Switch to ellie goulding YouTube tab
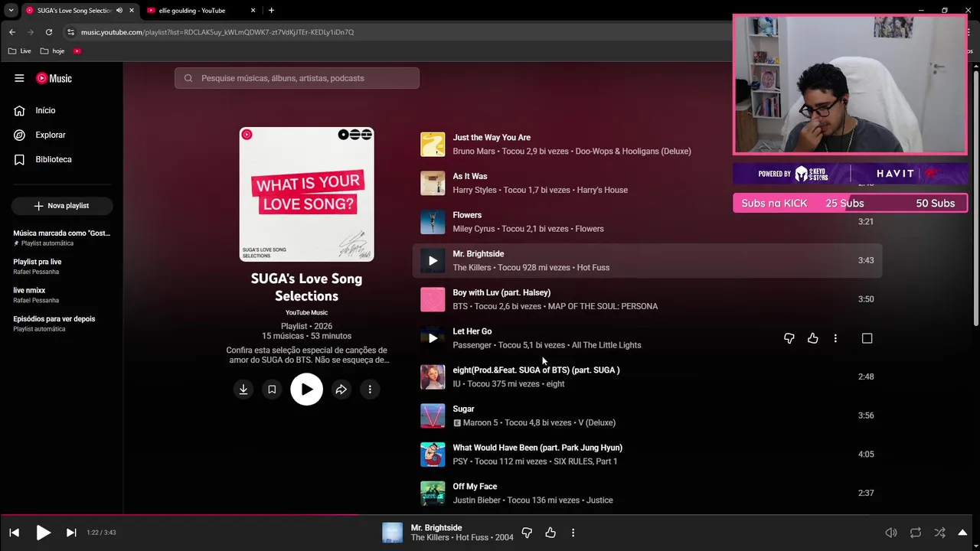 (201, 11)
